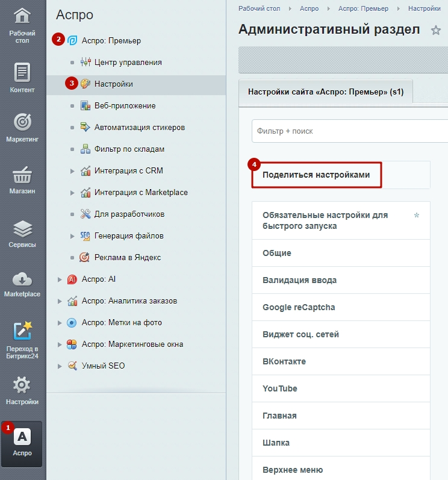Open the Маркетинг target icon

point(22,122)
